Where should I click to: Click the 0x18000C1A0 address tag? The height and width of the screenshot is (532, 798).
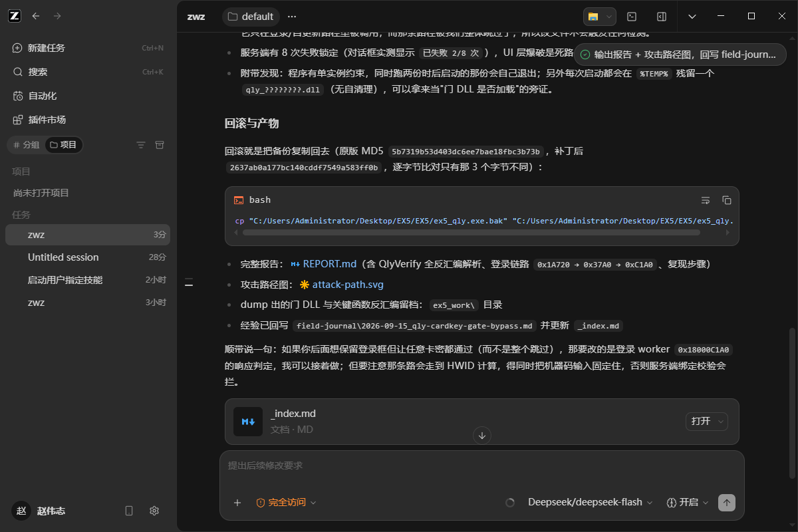click(x=703, y=349)
